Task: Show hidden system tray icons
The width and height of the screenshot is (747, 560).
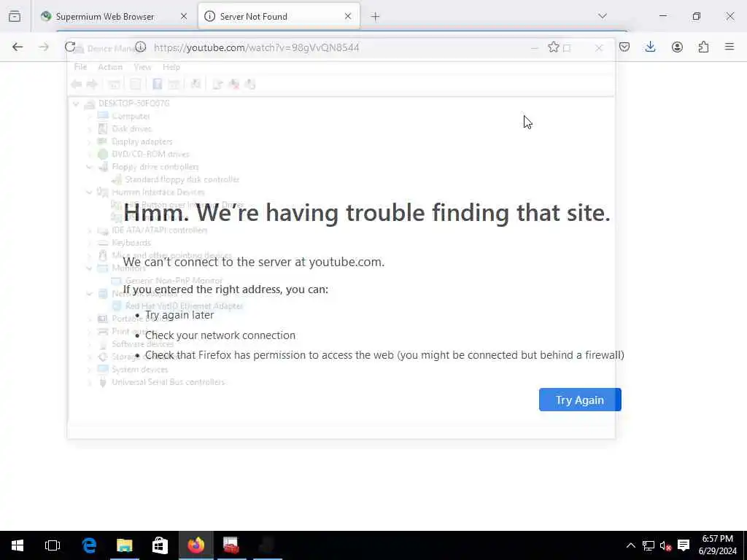Action: pyautogui.click(x=630, y=545)
